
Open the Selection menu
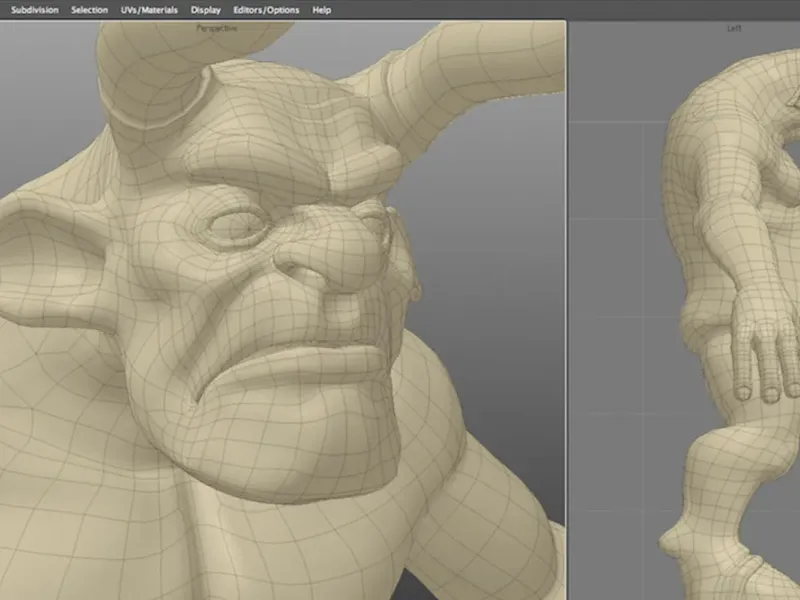tap(89, 10)
